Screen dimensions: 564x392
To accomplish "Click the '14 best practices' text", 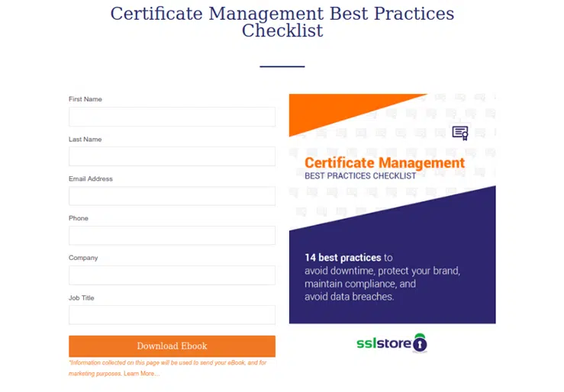I will pos(343,258).
